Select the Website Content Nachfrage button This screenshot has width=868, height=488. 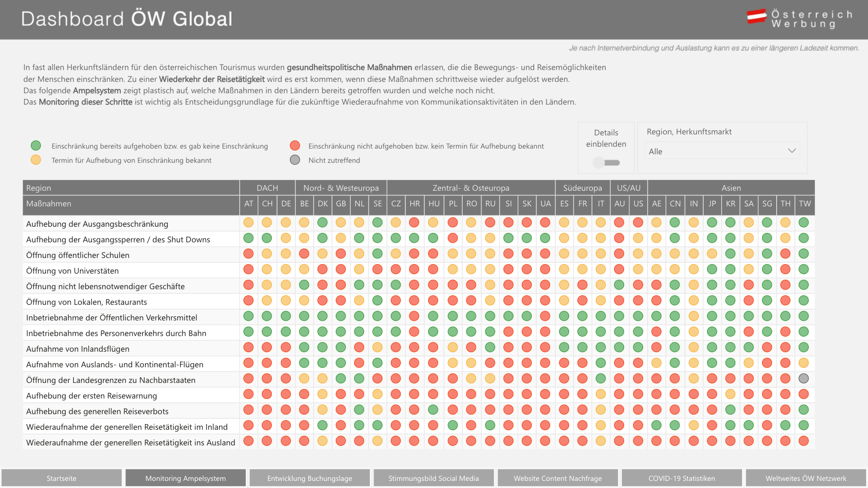click(x=558, y=478)
